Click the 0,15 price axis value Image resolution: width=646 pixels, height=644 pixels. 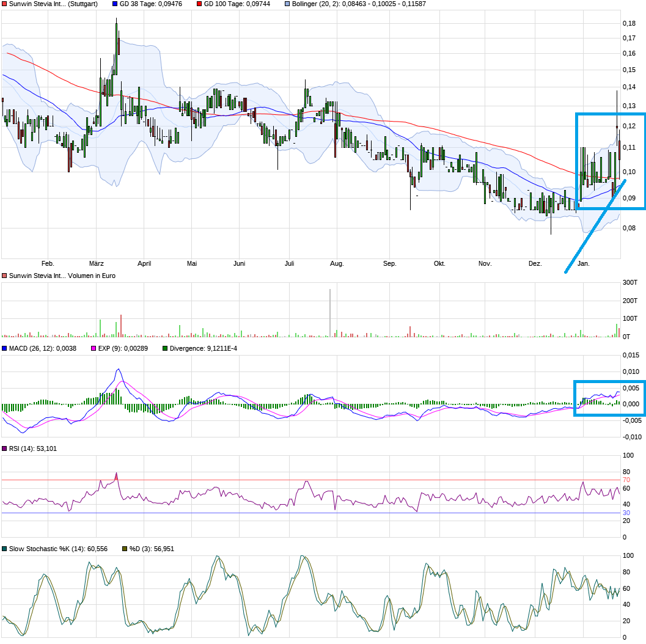629,70
